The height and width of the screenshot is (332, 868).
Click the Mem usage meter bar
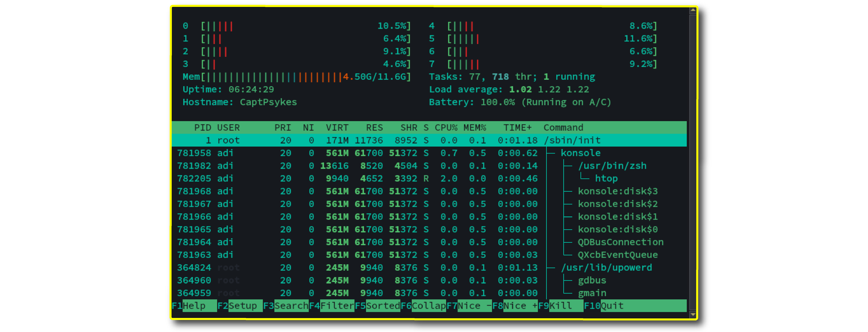tap(297, 77)
